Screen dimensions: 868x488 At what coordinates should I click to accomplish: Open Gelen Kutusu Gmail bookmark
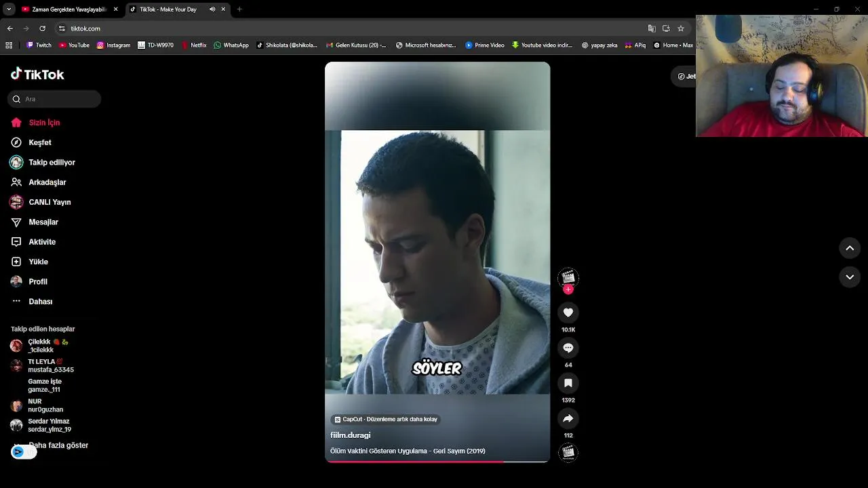coord(356,45)
